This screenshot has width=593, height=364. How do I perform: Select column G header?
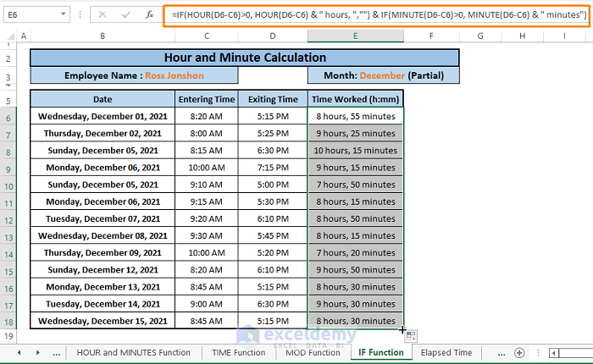pyautogui.click(x=480, y=36)
